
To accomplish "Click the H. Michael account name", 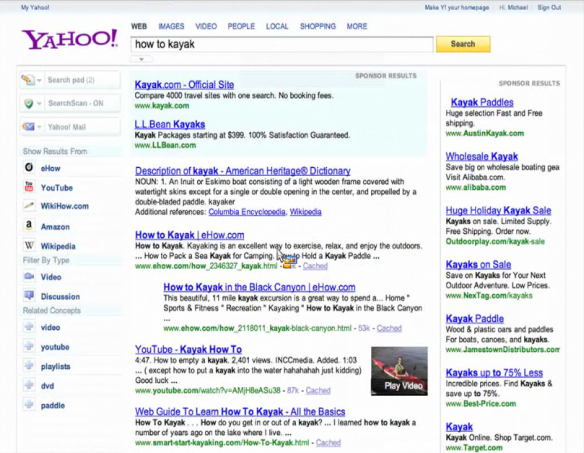I will (513, 7).
